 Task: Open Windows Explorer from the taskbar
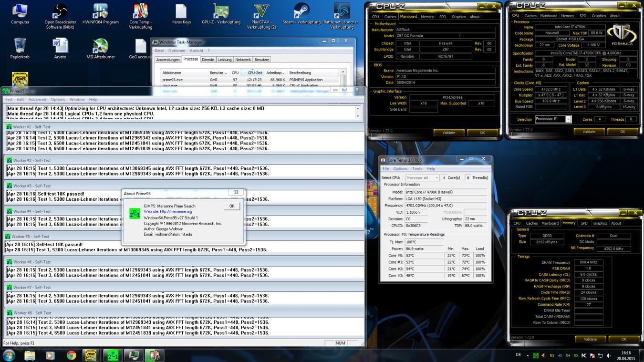point(30,355)
